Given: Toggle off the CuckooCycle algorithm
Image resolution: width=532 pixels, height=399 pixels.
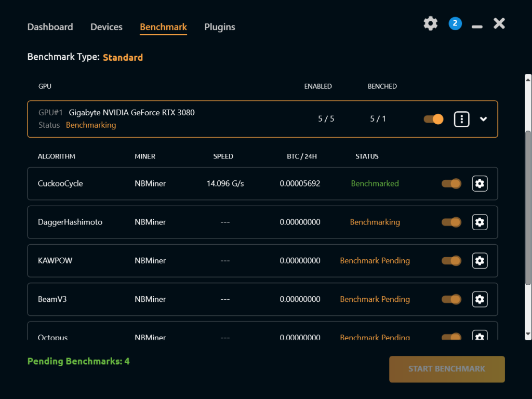Looking at the screenshot, I should click(451, 183).
